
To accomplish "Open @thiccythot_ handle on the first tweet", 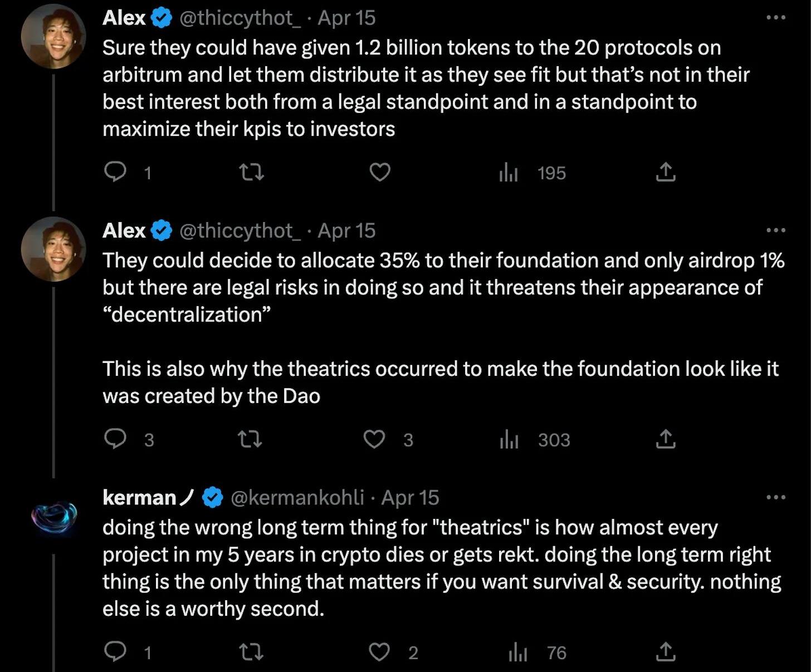I will click(240, 18).
